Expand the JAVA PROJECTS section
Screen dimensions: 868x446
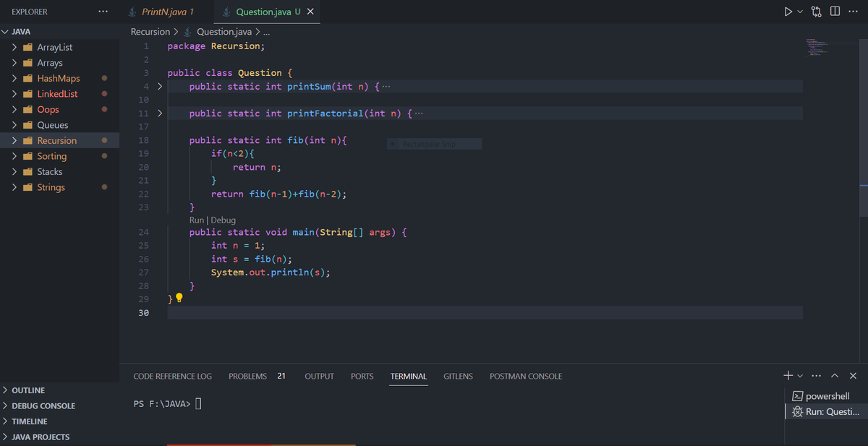(41, 437)
